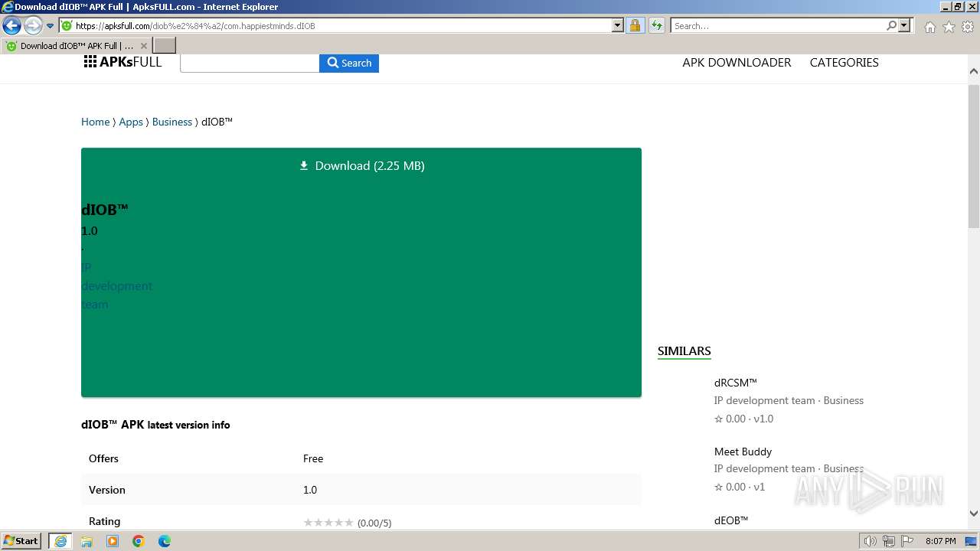
Task: Open the network tray icon
Action: (889, 541)
